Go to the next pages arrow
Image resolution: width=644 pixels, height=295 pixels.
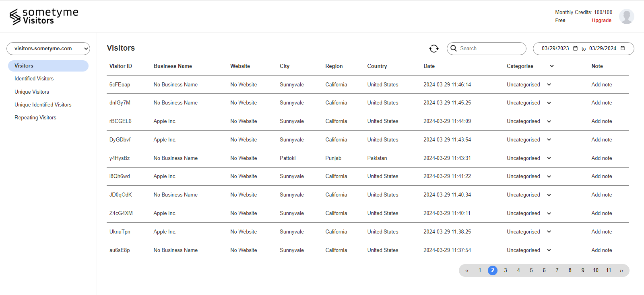tap(621, 270)
